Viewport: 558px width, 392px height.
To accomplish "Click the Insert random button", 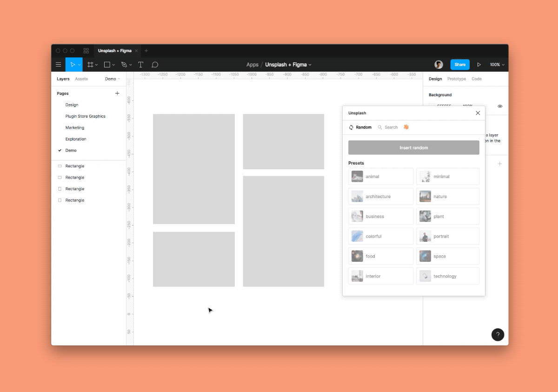I will [x=414, y=147].
